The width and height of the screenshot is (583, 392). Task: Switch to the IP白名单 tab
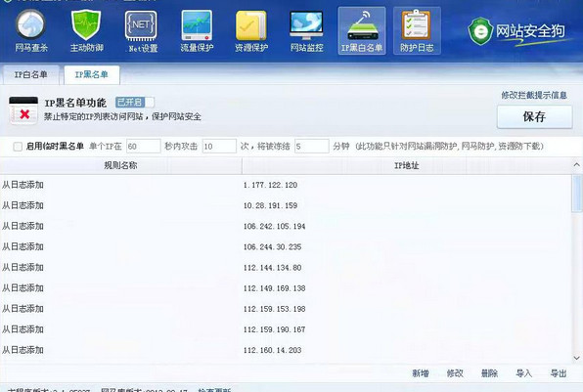click(31, 74)
